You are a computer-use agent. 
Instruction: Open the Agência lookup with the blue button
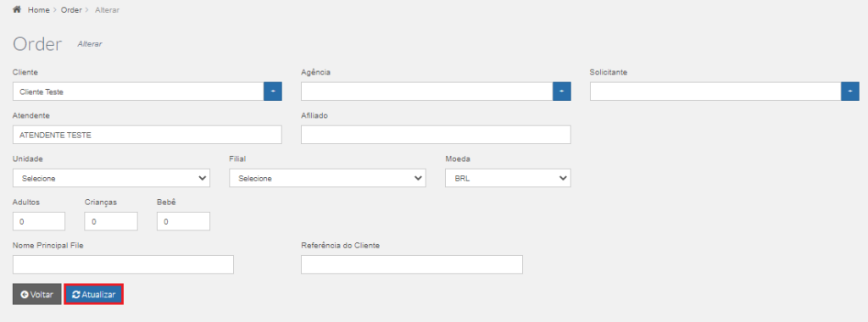click(562, 92)
